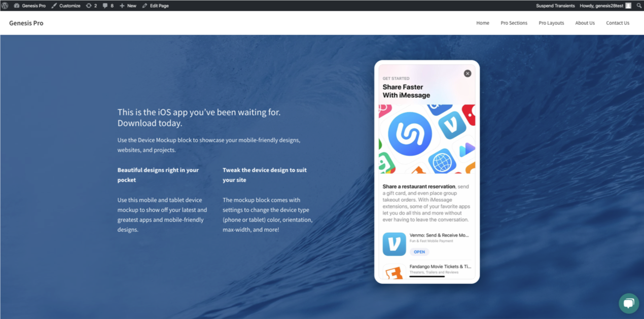Visit the Contact Us page
644x319 pixels.
tap(618, 23)
